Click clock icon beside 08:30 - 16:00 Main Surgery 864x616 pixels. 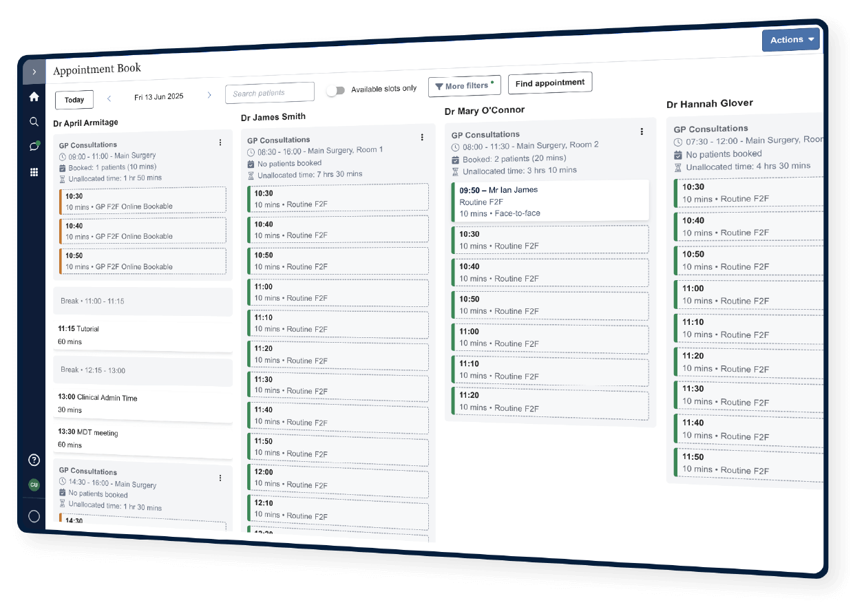[251, 152]
